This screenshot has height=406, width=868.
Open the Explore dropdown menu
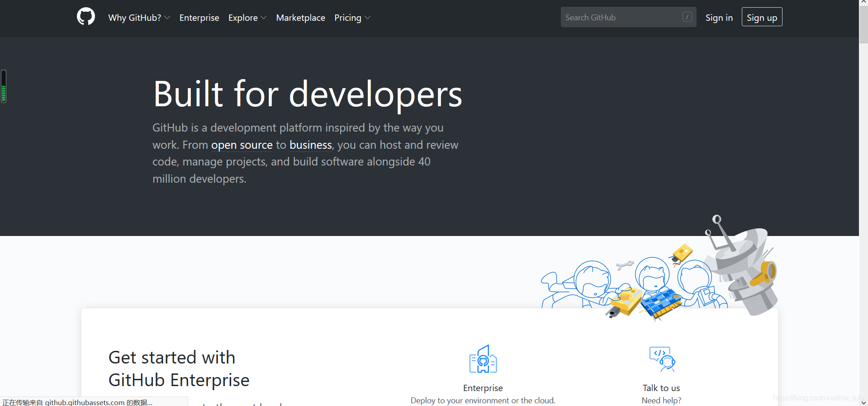click(247, 18)
